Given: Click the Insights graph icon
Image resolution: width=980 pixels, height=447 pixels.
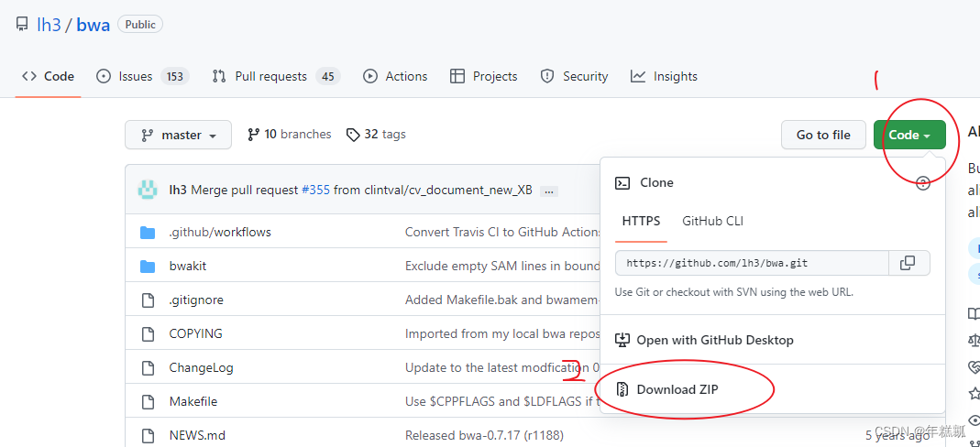Looking at the screenshot, I should pos(638,76).
